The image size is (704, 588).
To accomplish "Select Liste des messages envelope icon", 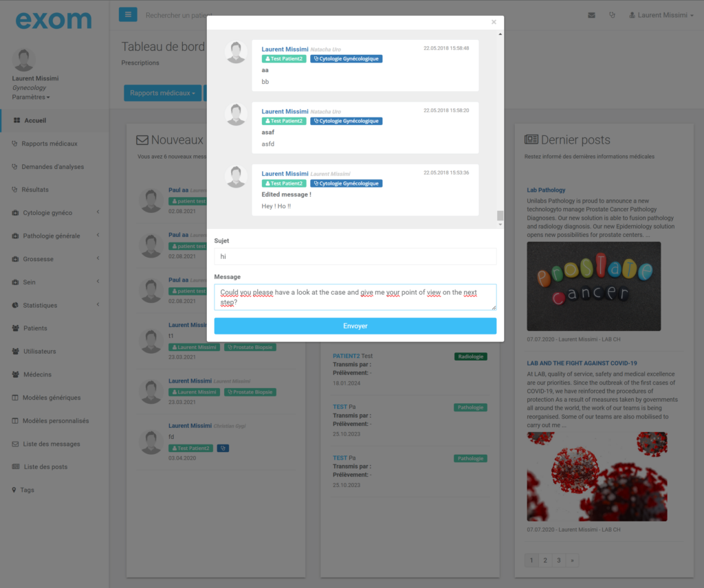I will click(x=15, y=444).
